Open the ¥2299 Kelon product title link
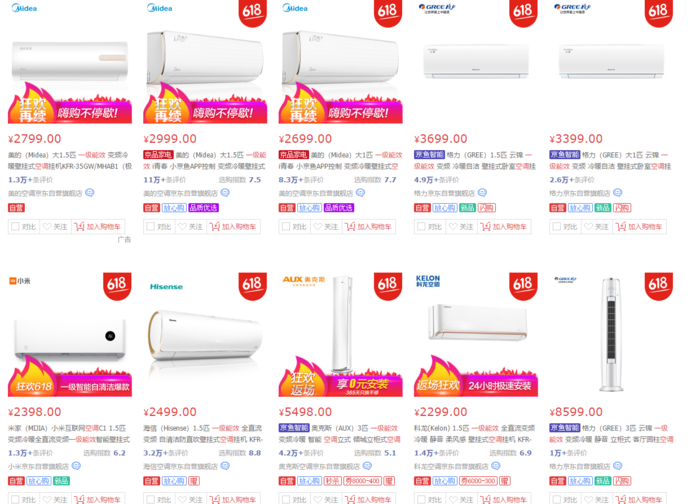The image size is (700, 504). pos(475,433)
